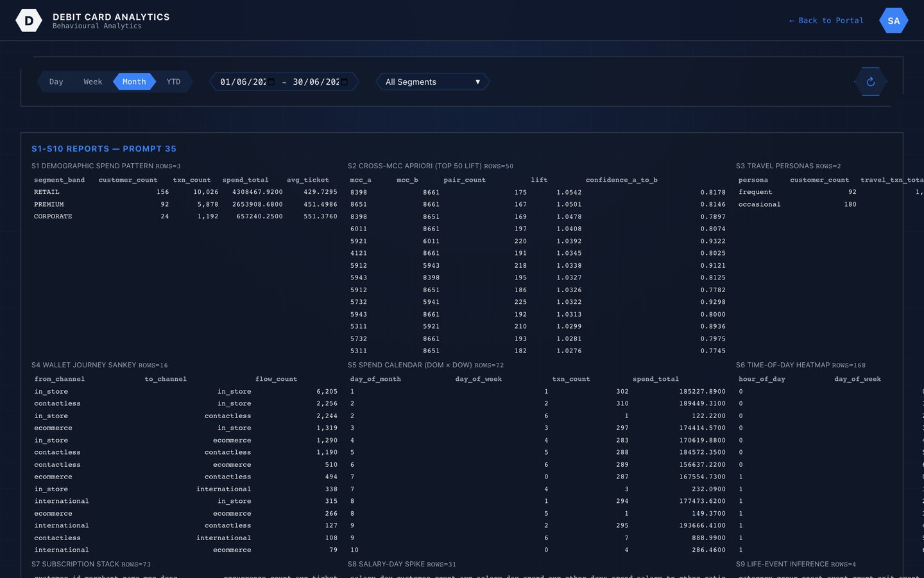The width and height of the screenshot is (924, 578).
Task: Select the frequent persona row
Action: [830, 192]
